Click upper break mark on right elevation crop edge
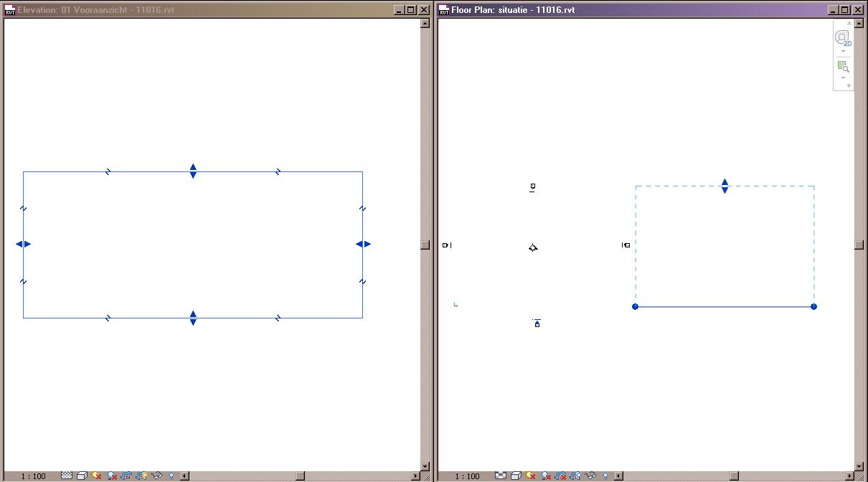This screenshot has height=482, width=868. [362, 209]
